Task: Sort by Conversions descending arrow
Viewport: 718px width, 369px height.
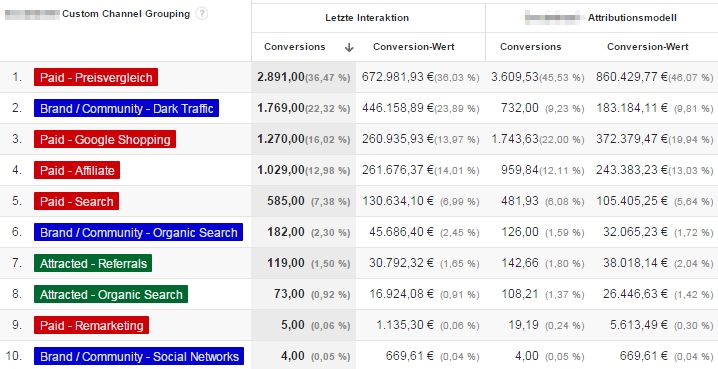Action: tap(349, 47)
